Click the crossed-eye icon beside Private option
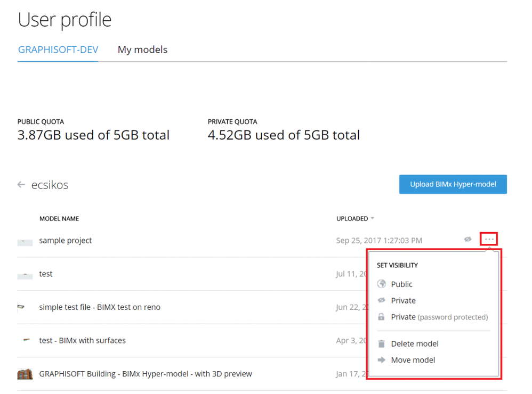The image size is (532, 394). tap(381, 300)
